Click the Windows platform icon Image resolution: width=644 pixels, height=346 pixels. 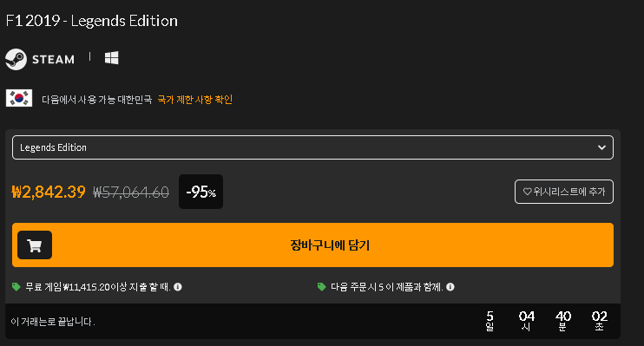point(111,58)
